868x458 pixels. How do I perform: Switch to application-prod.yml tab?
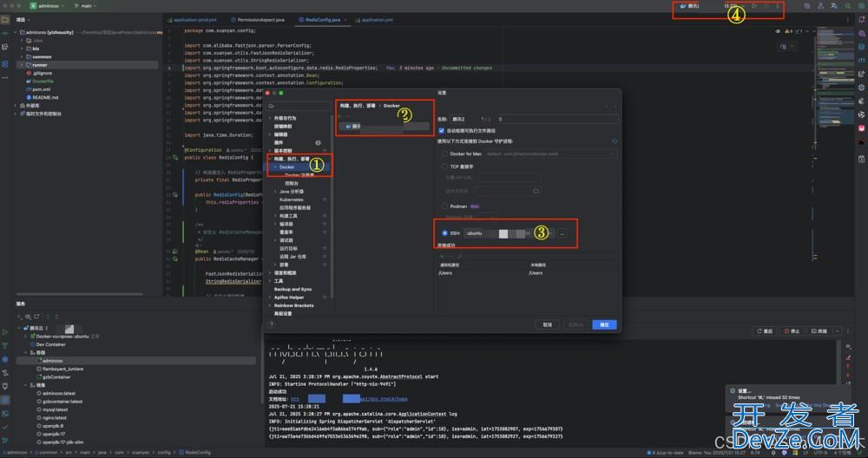(194, 20)
